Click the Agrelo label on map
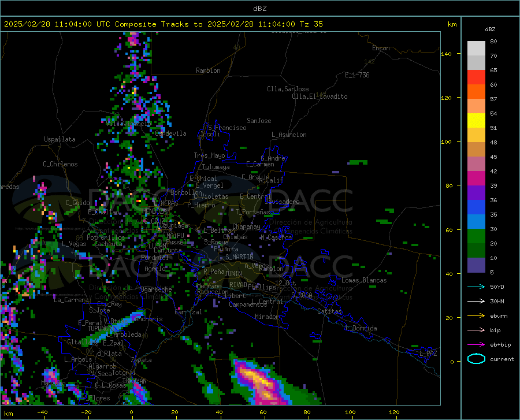520x420 pixels. [155, 269]
